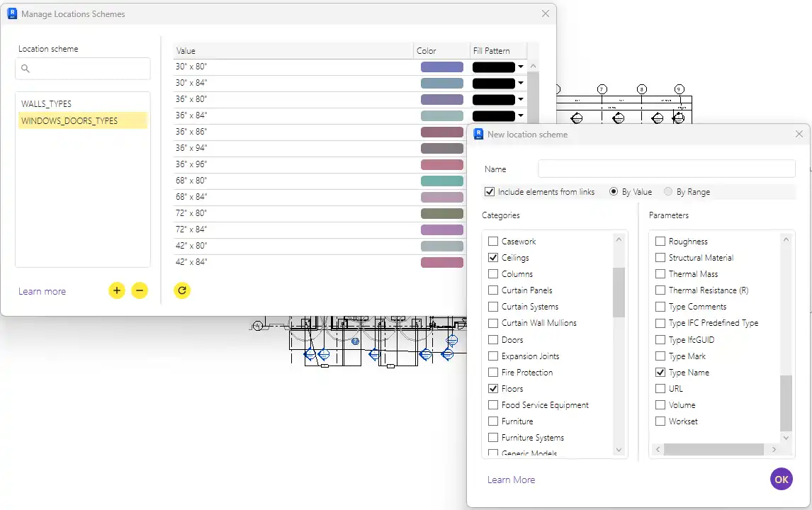Open fill pattern dropdown for 30" x 80"
The height and width of the screenshot is (510, 812).
521,67
